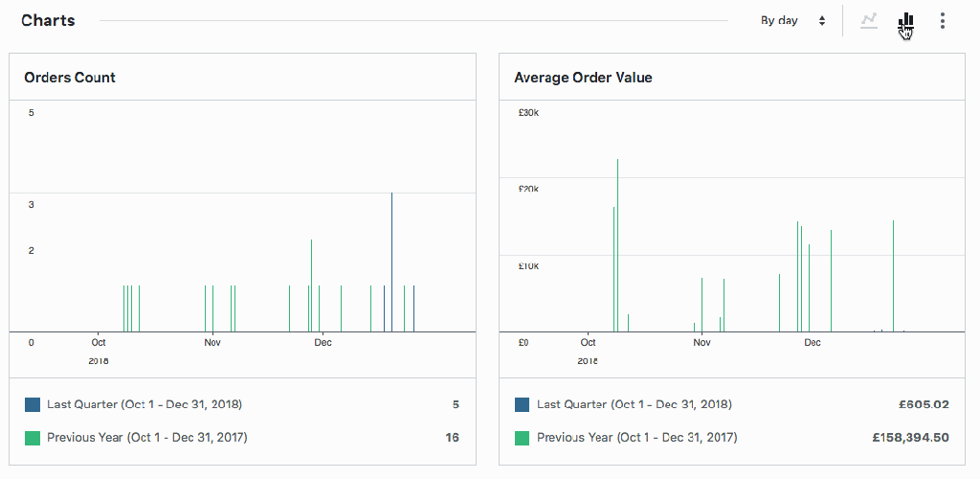This screenshot has height=479, width=980.
Task: Toggle green Previous Year swatch in Average Order Value
Action: (523, 438)
